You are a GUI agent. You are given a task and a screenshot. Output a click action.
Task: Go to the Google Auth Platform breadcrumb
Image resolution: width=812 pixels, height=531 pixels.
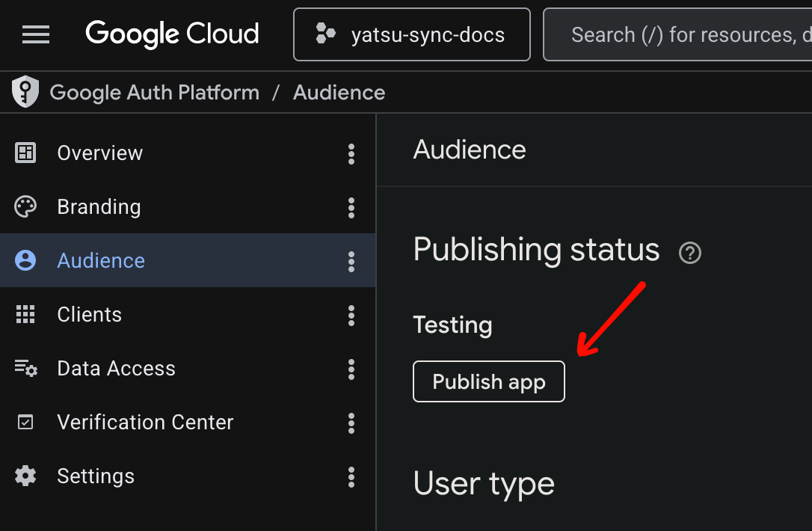(154, 93)
